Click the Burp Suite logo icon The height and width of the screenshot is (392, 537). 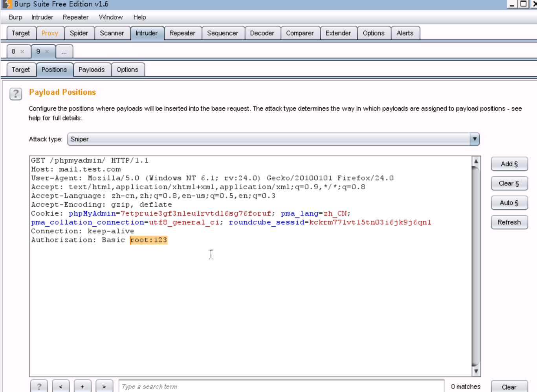click(7, 4)
